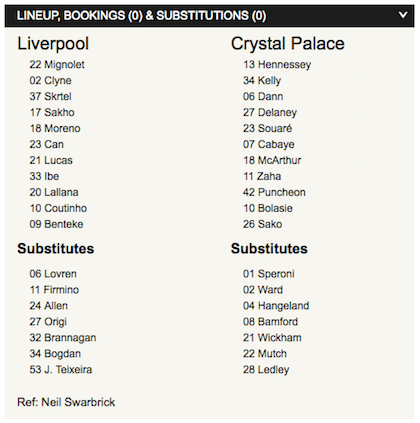Click player 10 Coutinho
This screenshot has width=420, height=423.
(58, 208)
